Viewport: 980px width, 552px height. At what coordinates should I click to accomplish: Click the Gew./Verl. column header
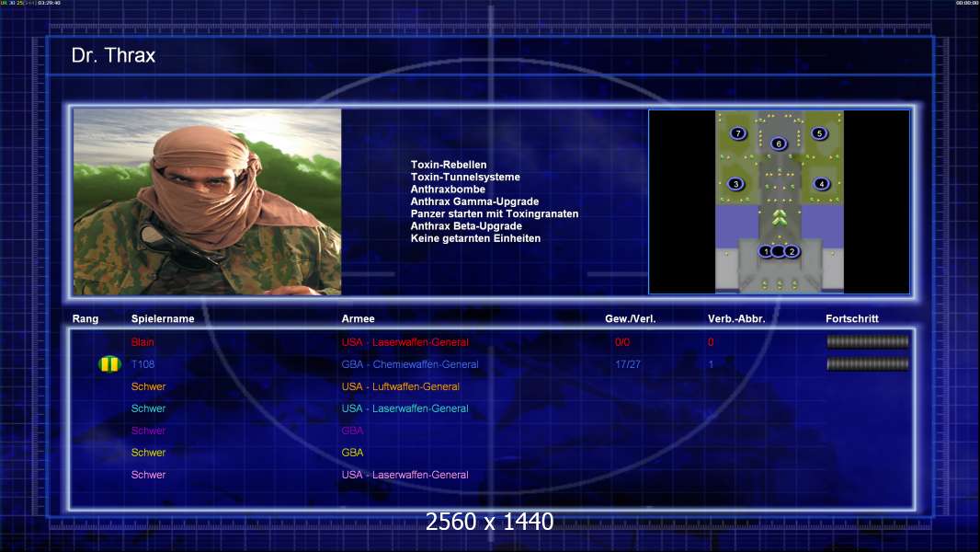(630, 319)
